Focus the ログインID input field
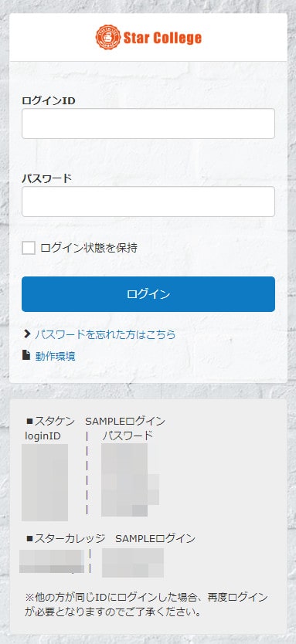The width and height of the screenshot is (296, 644). pyautogui.click(x=148, y=124)
